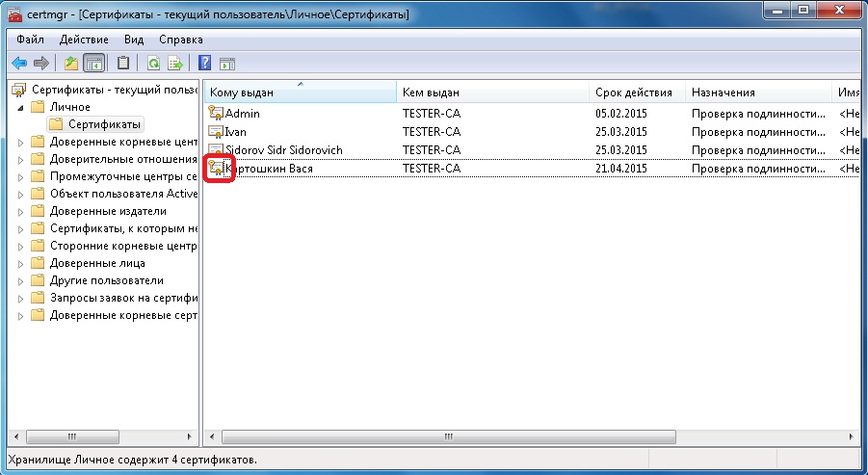The width and height of the screenshot is (868, 475).
Task: Click the Кем выдан column header
Action: [x=431, y=92]
